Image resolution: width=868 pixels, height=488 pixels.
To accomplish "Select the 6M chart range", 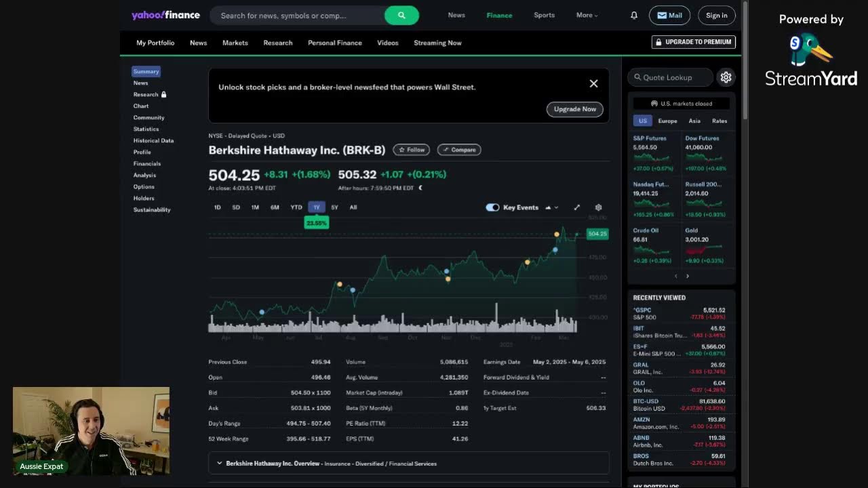I will pyautogui.click(x=275, y=207).
